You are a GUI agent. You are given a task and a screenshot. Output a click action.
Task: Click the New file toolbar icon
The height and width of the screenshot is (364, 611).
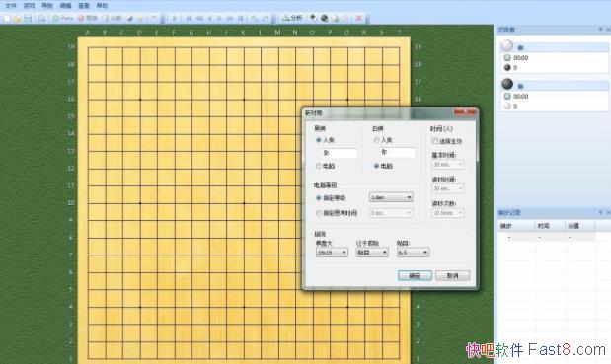pyautogui.click(x=7, y=19)
